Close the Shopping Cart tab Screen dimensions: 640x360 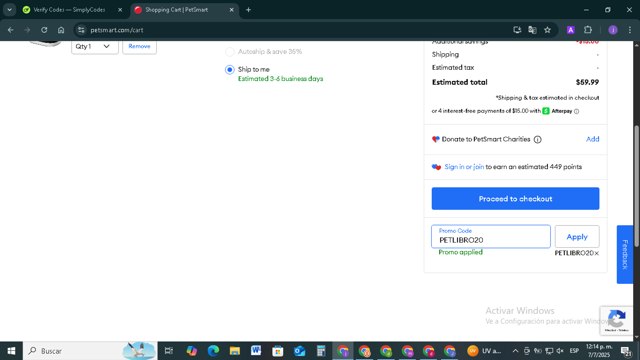coord(231,9)
